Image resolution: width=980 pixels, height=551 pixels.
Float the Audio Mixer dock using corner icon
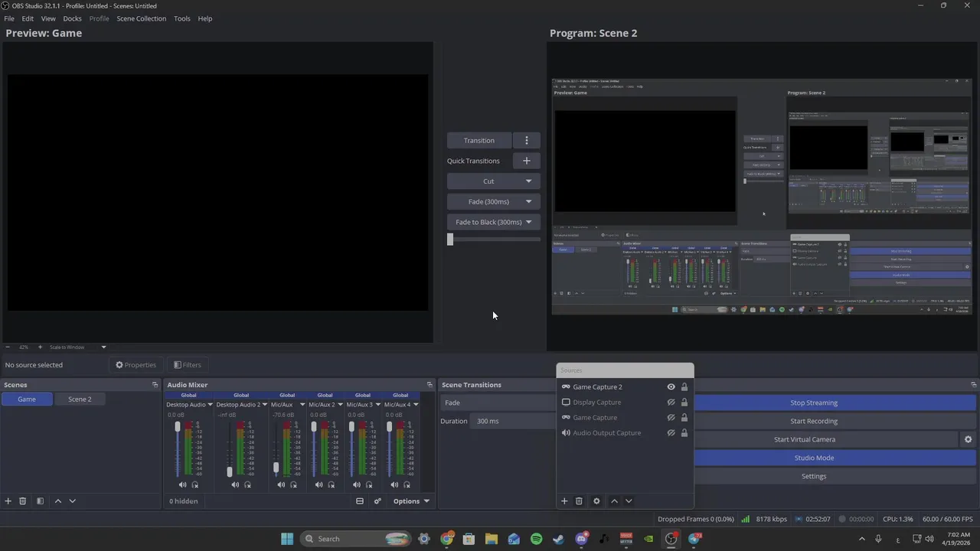click(430, 385)
